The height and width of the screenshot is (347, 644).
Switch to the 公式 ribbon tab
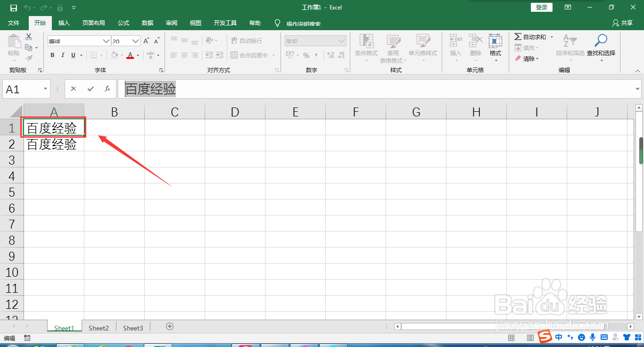click(124, 23)
